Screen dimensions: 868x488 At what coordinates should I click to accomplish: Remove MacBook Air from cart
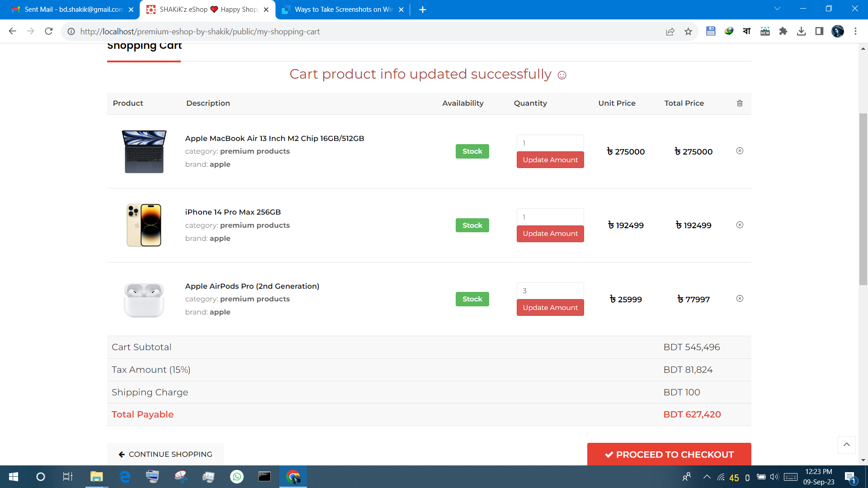pos(740,151)
